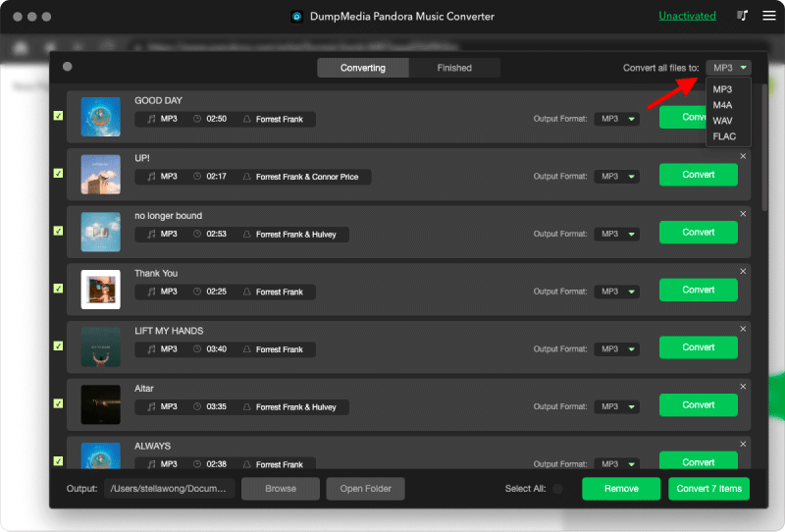Uncheck the ALWAYS track checkbox
The image size is (785, 532).
(59, 461)
